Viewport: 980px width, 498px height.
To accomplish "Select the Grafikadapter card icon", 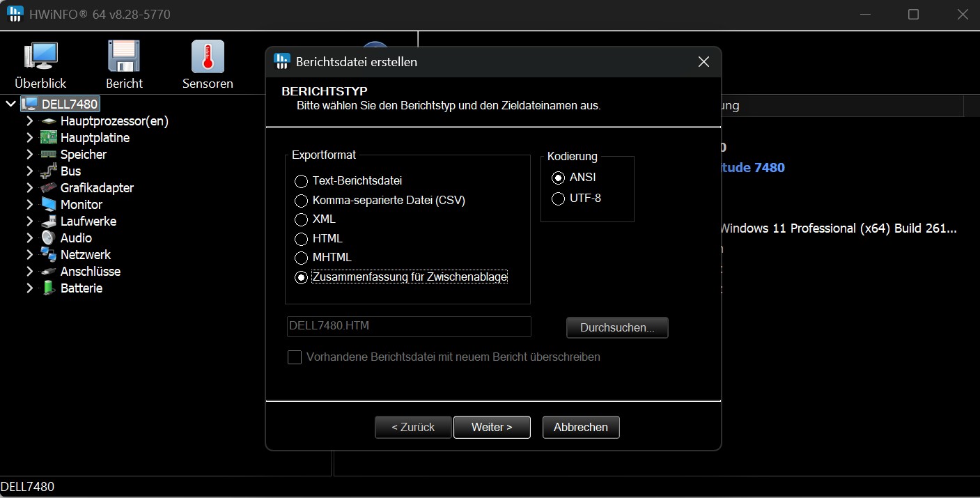I will click(x=48, y=188).
